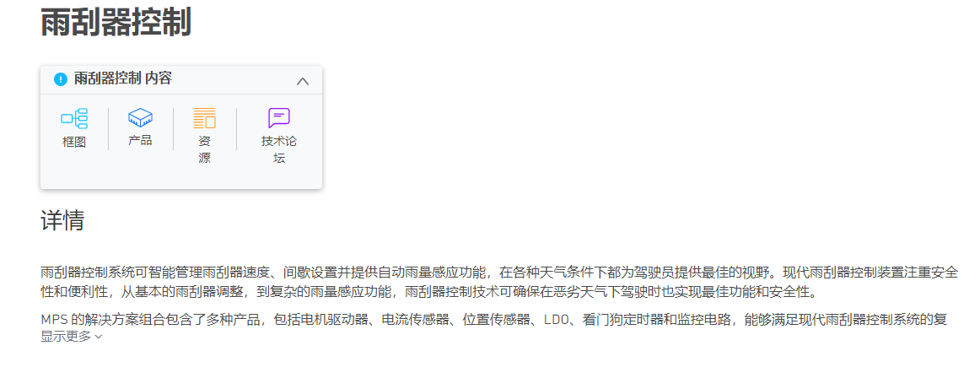Click the paragraph starting with 雨刮器控制系统

point(499,282)
